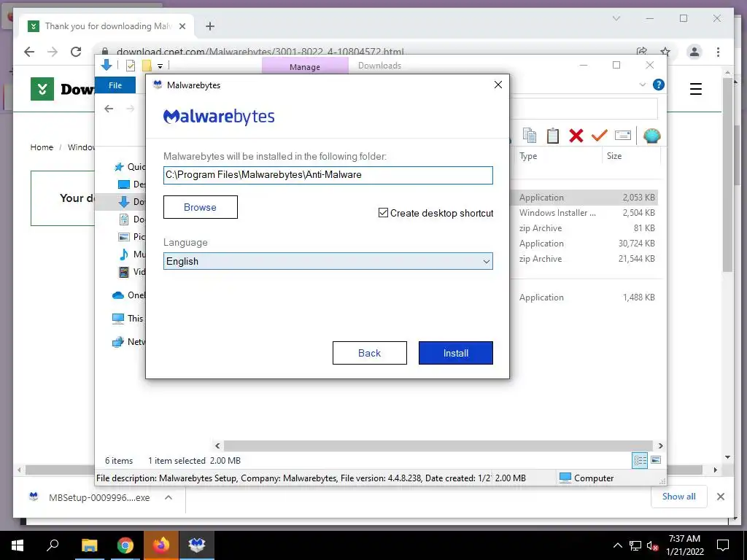Open the Language dropdown showing English

tap(328, 261)
